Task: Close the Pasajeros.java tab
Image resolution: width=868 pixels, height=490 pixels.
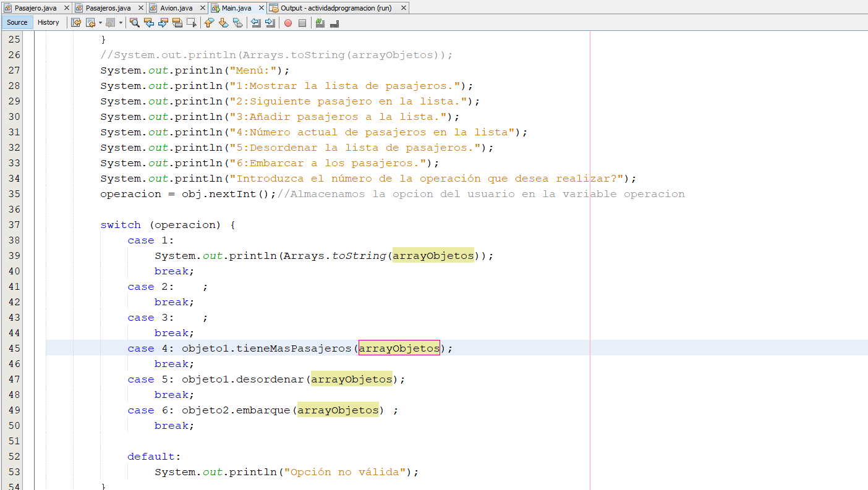Action: pyautogui.click(x=141, y=8)
